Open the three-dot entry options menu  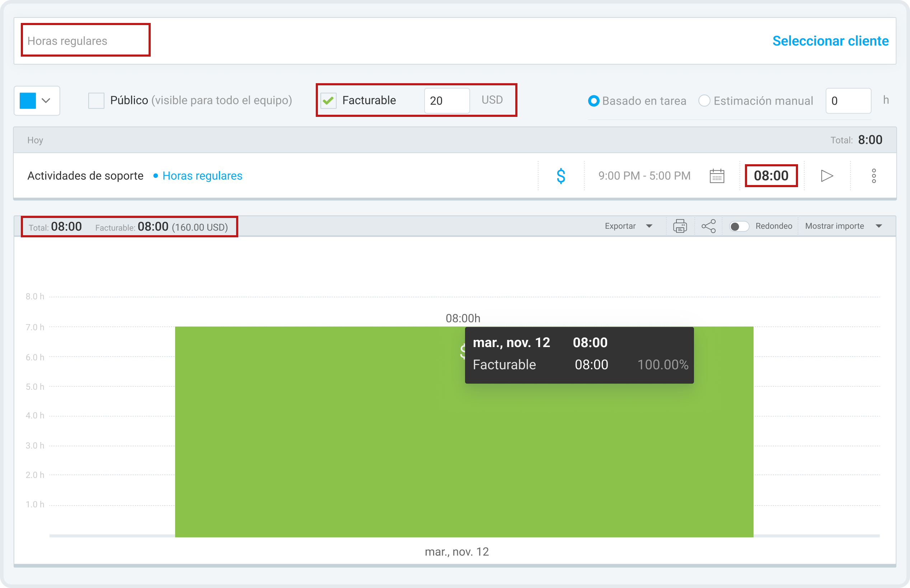pyautogui.click(x=873, y=176)
